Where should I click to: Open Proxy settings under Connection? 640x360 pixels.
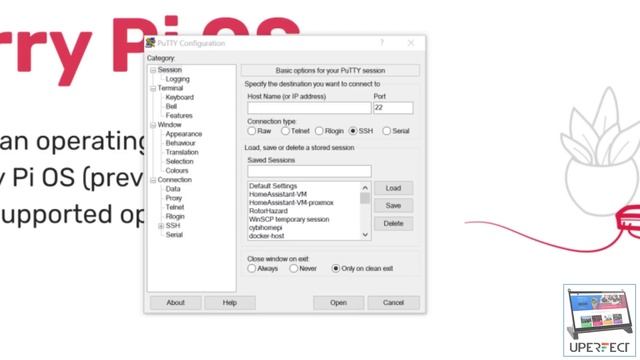tap(173, 198)
